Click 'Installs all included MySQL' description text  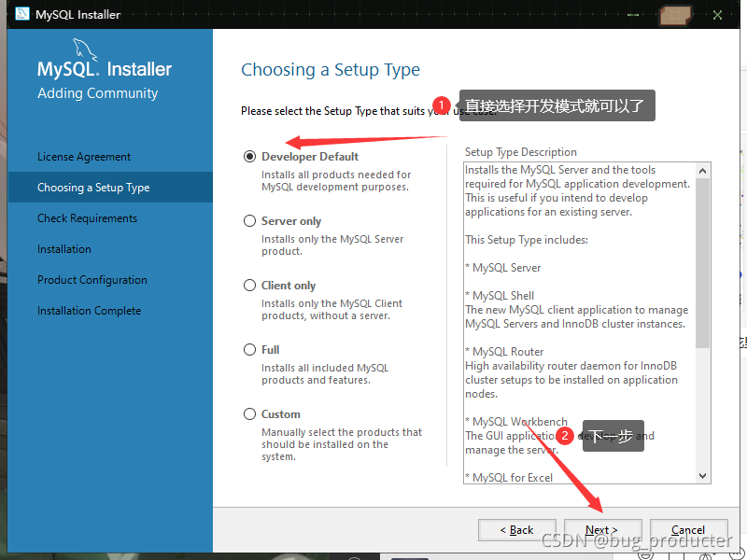325,374
